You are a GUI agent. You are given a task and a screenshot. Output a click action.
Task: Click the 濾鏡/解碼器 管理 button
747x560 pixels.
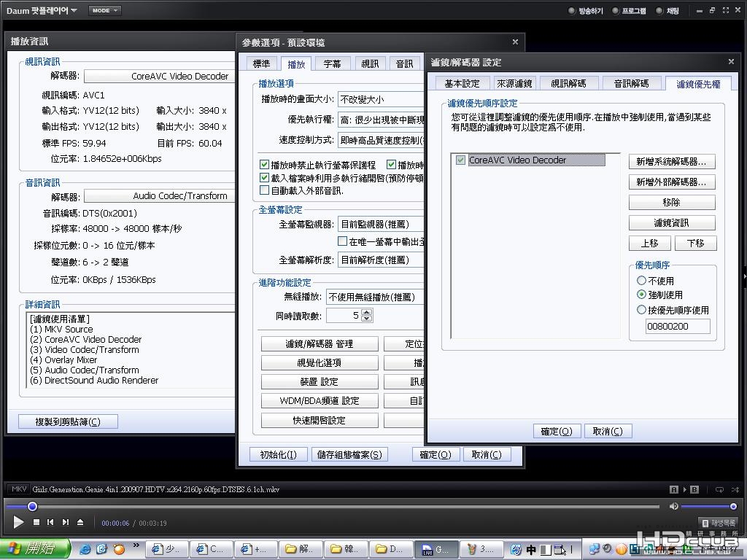coord(320,344)
